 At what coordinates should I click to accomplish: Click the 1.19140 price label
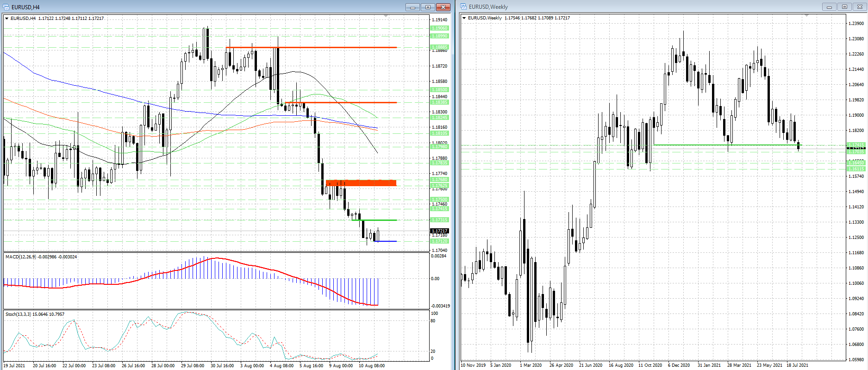click(439, 20)
